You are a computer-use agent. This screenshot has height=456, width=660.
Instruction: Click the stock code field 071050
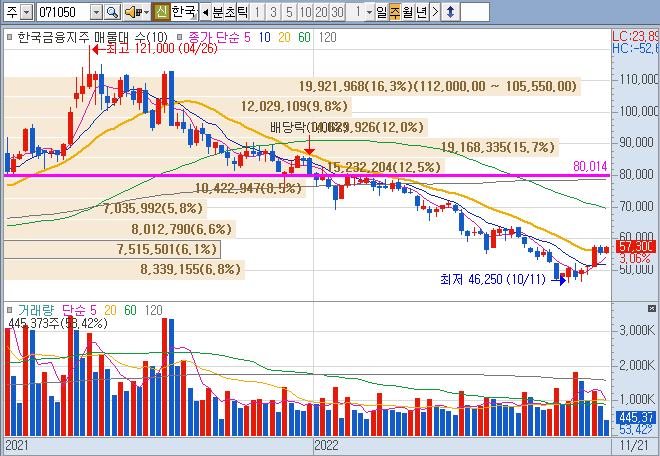tap(64, 12)
